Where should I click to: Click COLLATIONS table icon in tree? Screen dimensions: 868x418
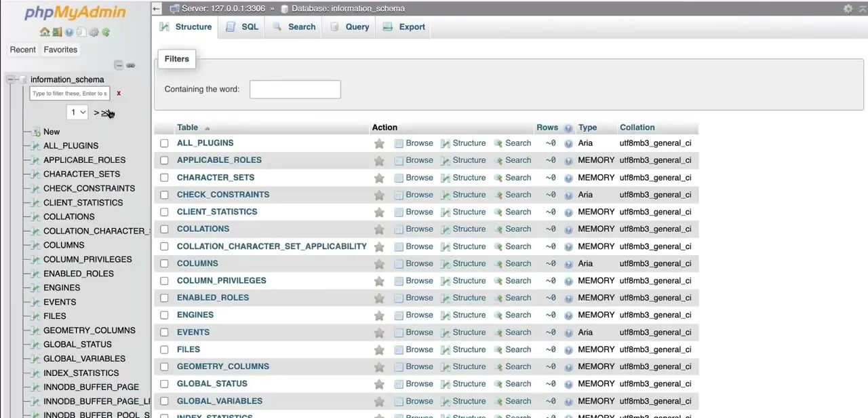(x=36, y=217)
